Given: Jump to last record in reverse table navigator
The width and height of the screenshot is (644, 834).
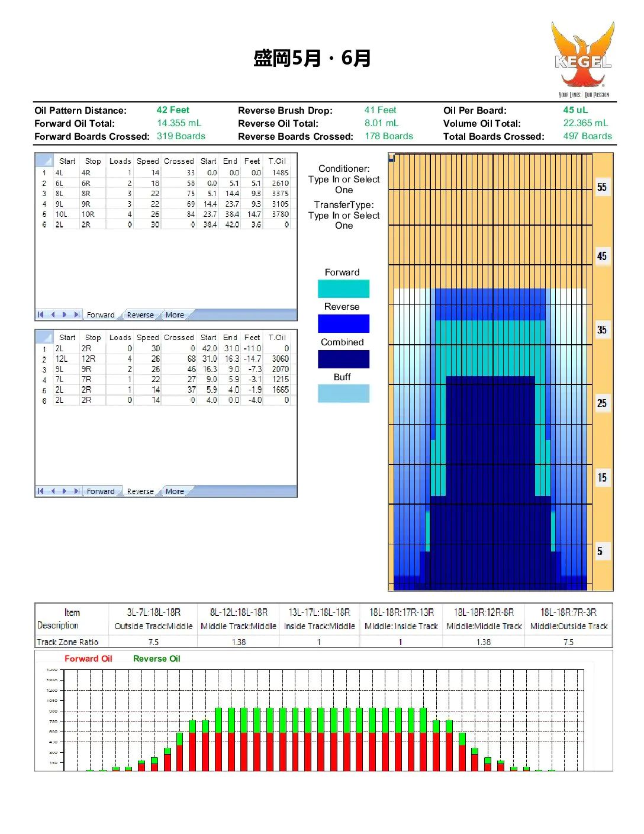Looking at the screenshot, I should (x=76, y=491).
